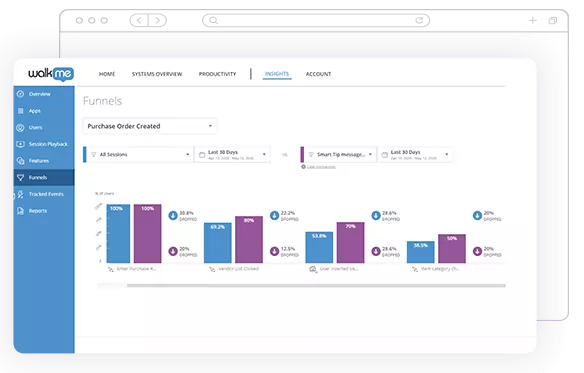Go to the Productivity tab
This screenshot has height=373, width=584.
click(218, 74)
